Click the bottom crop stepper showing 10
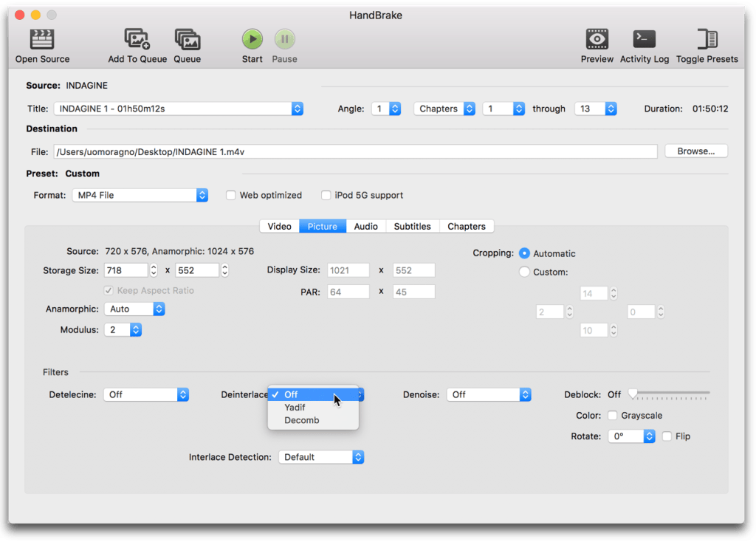This screenshot has height=542, width=756. tap(614, 330)
